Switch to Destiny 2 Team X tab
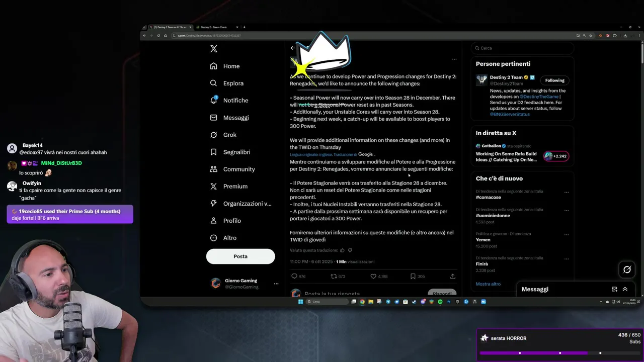The width and height of the screenshot is (644, 362). 169,27
